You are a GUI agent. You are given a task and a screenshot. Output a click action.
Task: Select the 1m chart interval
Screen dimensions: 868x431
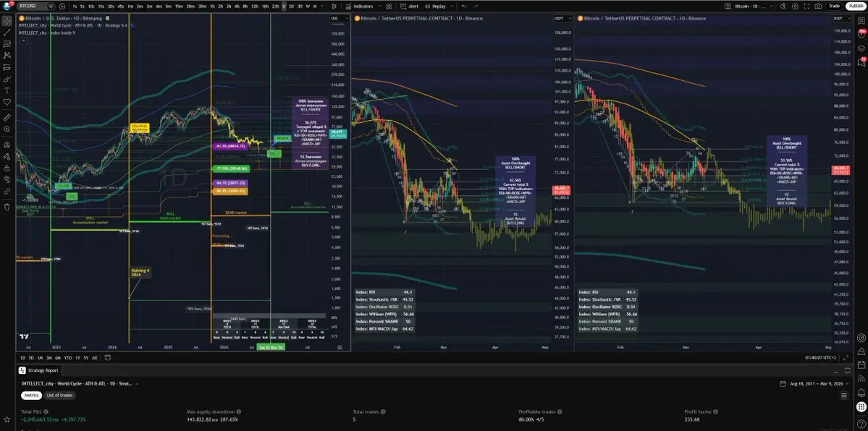pos(130,6)
